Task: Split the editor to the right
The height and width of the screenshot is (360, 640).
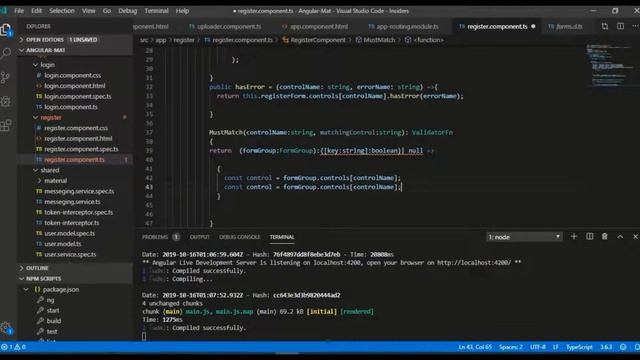Action: coord(620,27)
